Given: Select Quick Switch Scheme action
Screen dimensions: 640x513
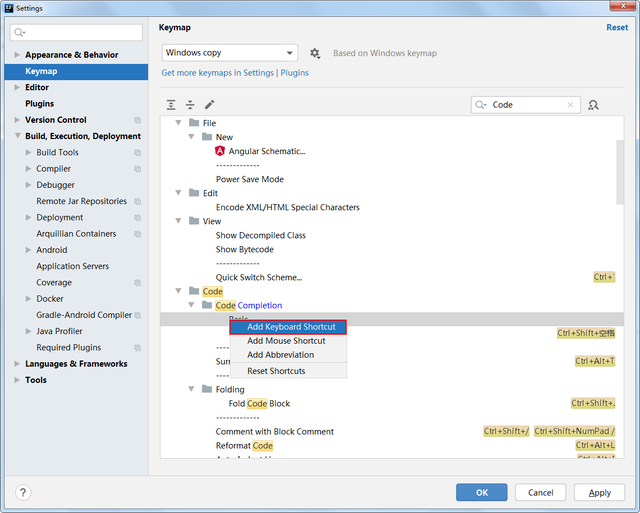Looking at the screenshot, I should click(x=259, y=278).
